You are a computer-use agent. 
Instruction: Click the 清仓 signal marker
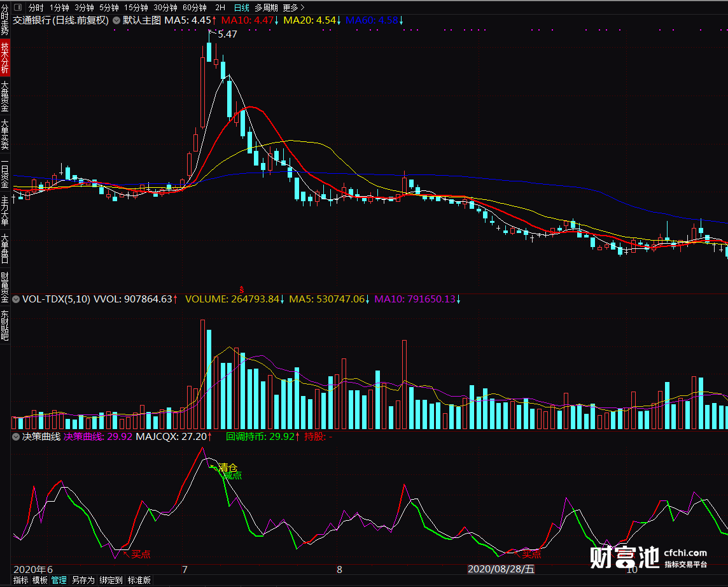coord(228,467)
